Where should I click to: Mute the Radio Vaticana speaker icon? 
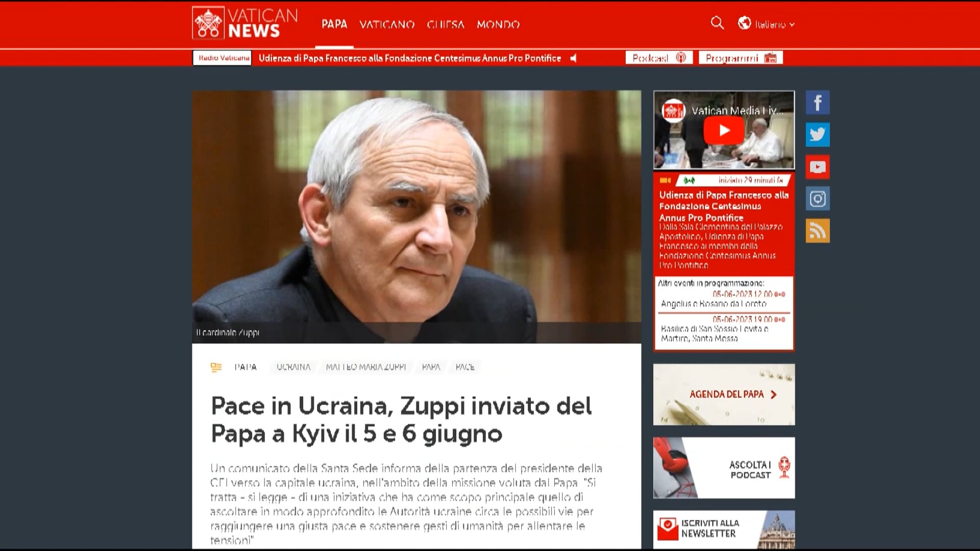(x=574, y=58)
